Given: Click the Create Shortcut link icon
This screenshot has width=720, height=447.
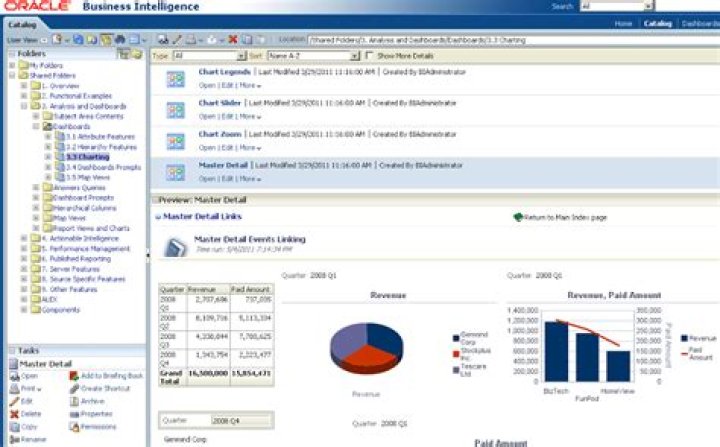Looking at the screenshot, I should point(74,389).
